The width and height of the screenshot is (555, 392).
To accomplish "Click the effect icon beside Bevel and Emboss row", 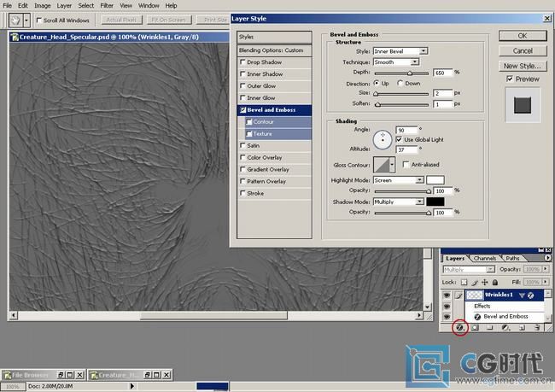I will coord(477,317).
